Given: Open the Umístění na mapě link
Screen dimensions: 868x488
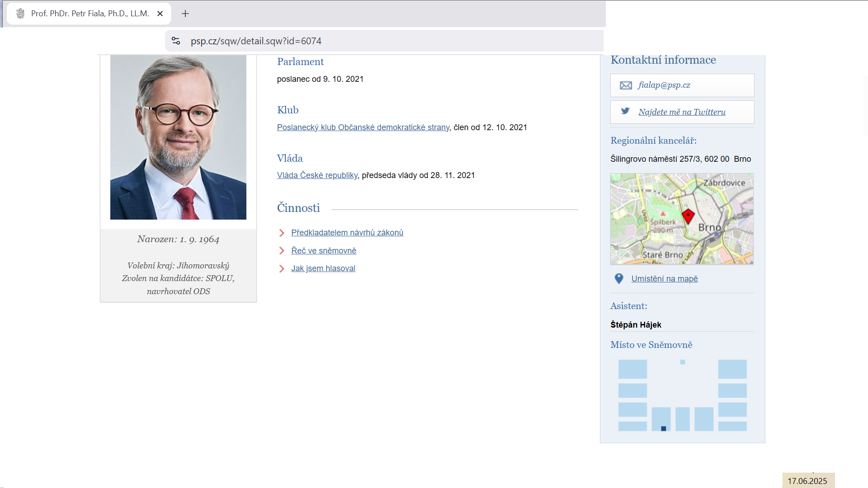Looking at the screenshot, I should pos(665,279).
